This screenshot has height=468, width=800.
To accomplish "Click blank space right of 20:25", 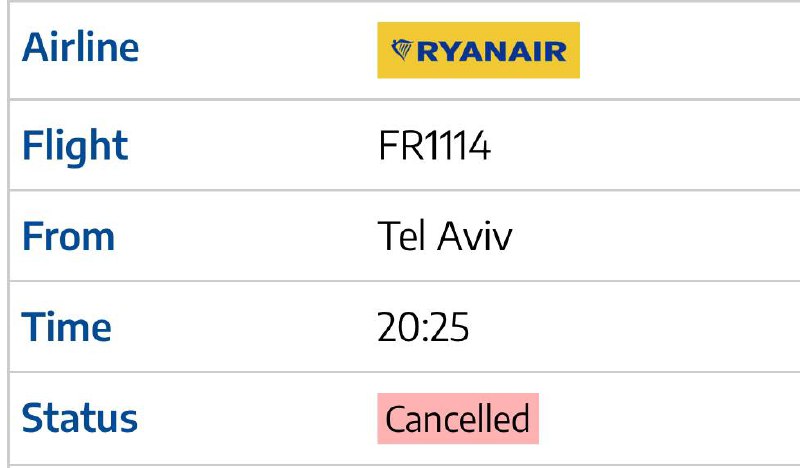I will [635, 327].
